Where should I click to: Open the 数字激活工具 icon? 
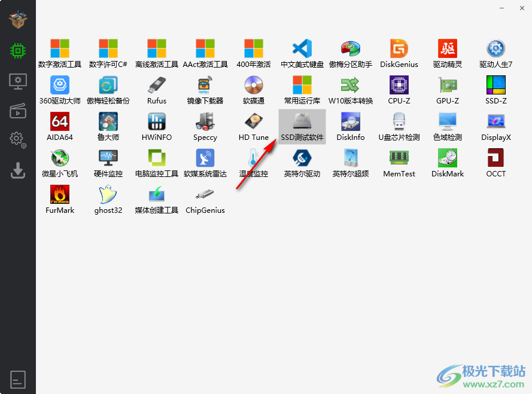(60, 54)
